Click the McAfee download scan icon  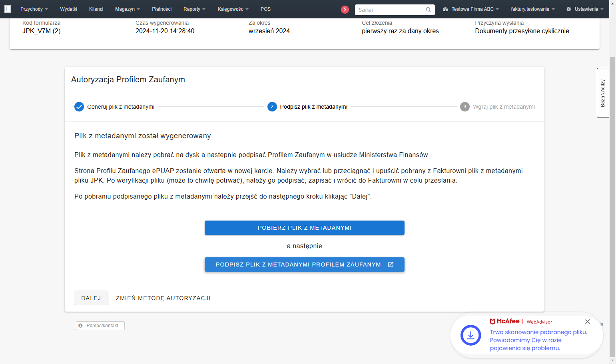click(x=471, y=335)
